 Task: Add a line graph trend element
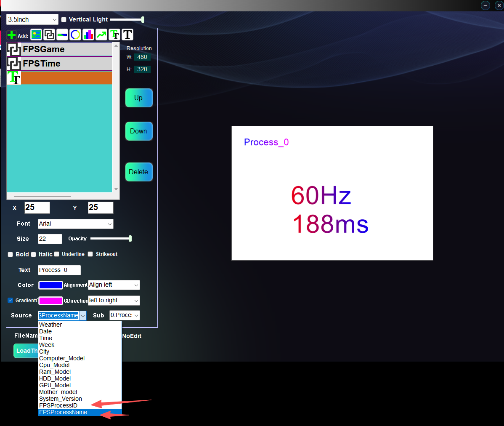point(101,35)
